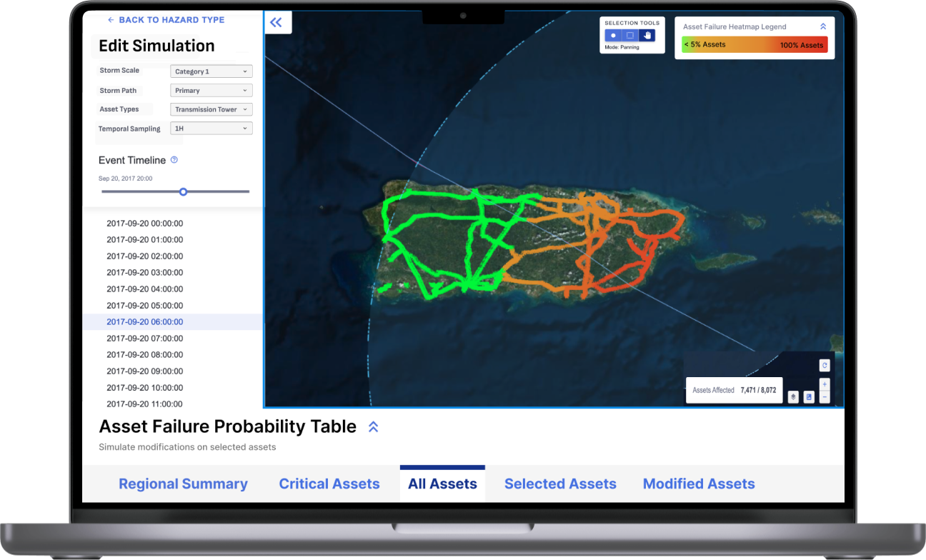Click the map refresh/reset icon
Viewport: 926px width, 560px height.
click(x=825, y=365)
